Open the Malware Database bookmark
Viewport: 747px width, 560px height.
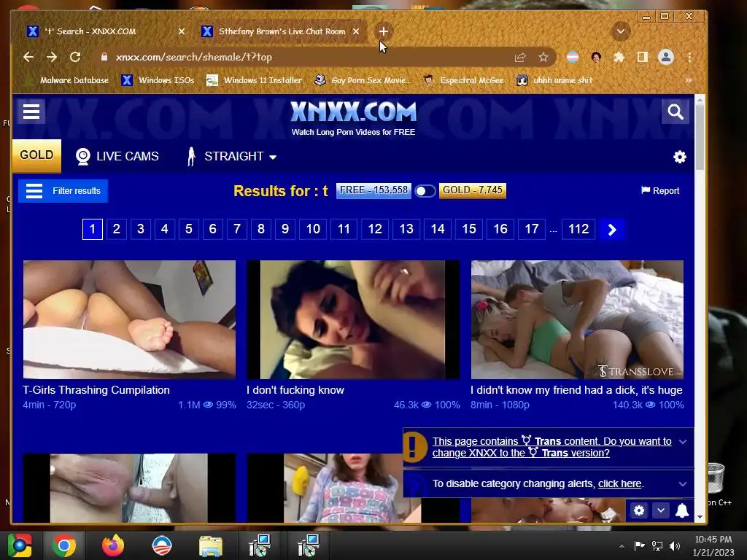66,80
